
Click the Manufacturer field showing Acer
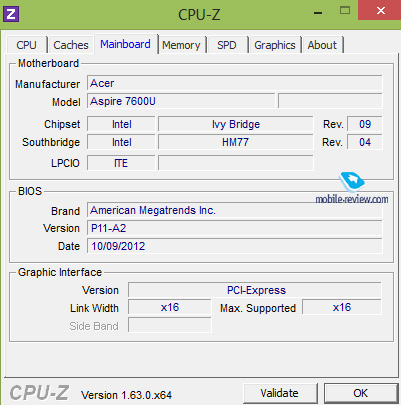pyautogui.click(x=235, y=83)
